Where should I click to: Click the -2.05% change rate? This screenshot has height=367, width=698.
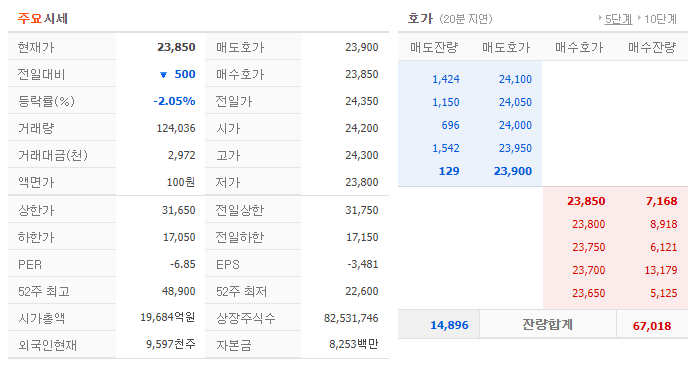point(174,101)
